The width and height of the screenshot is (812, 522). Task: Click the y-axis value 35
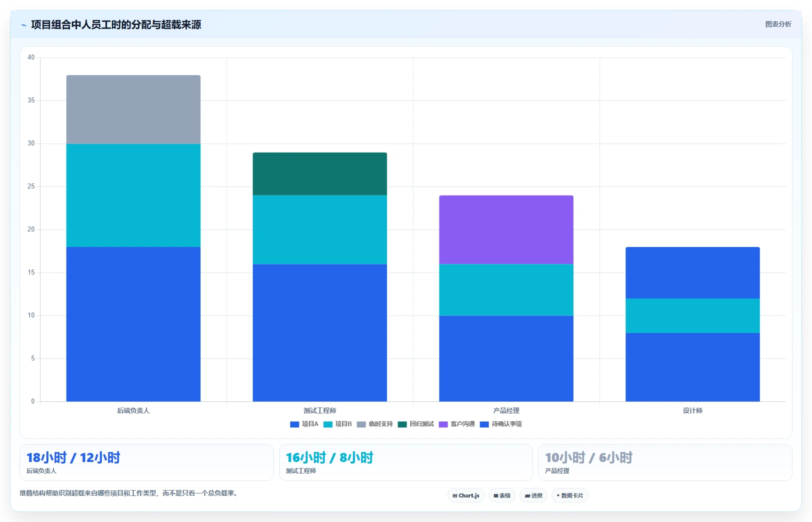31,100
